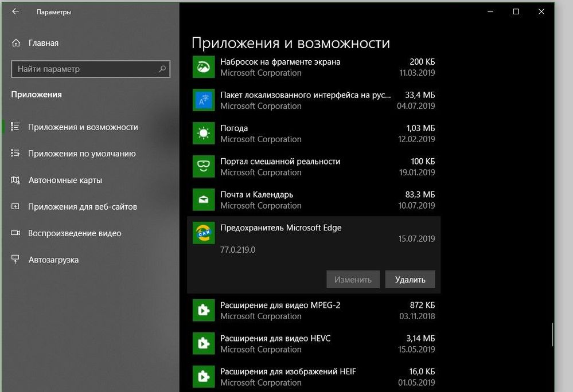
Task: Go to Главная settings page
Action: coord(90,43)
